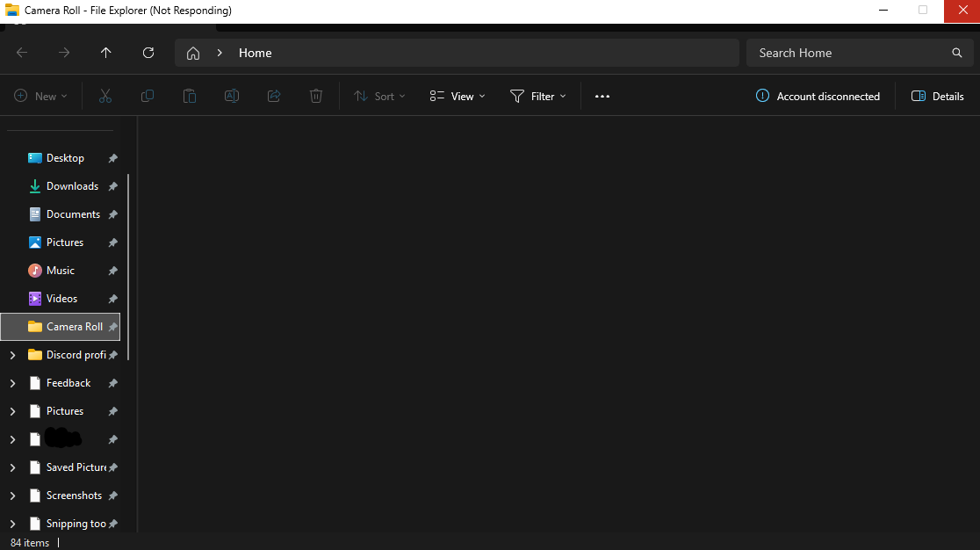
Task: Open the Share icon
Action: 273,96
